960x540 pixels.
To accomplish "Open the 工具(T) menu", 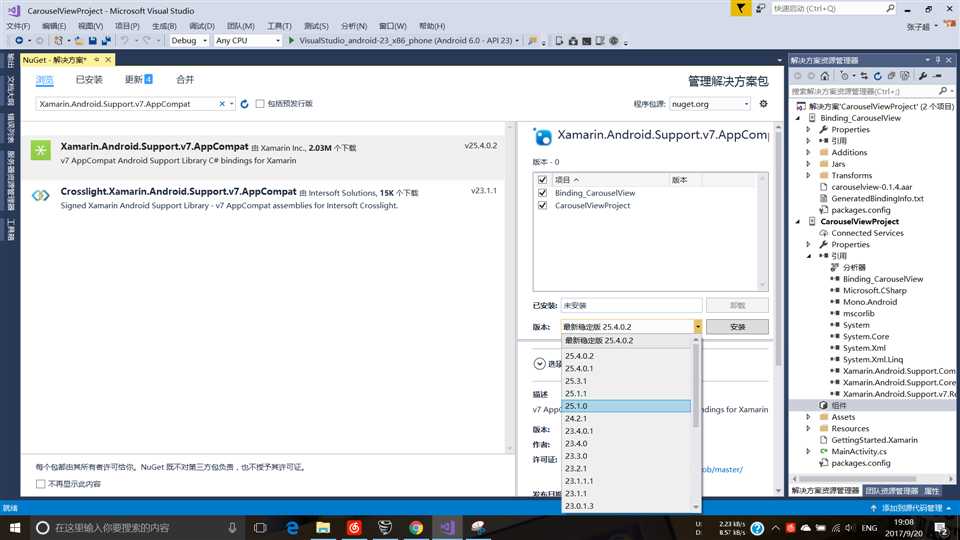I will point(279,26).
